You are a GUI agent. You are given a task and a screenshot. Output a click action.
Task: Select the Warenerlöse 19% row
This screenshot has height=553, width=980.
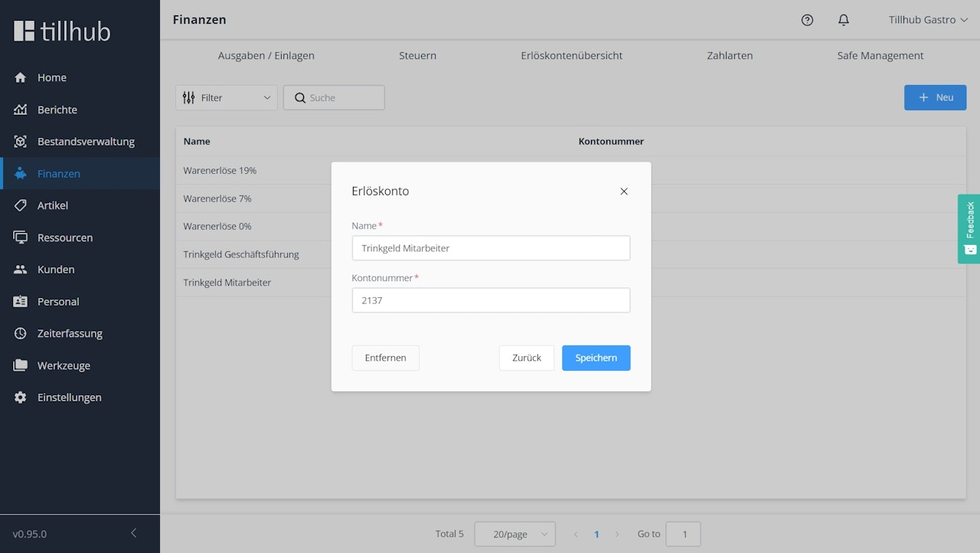point(571,171)
